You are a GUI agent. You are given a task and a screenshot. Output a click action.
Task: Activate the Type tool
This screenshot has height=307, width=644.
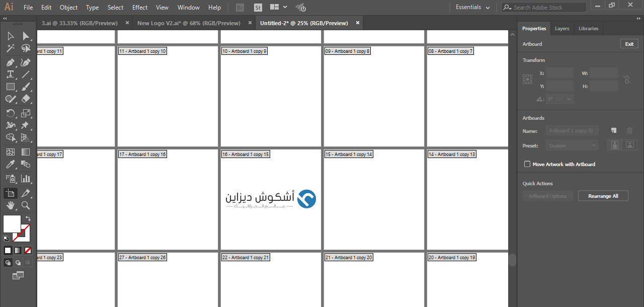[x=10, y=74]
